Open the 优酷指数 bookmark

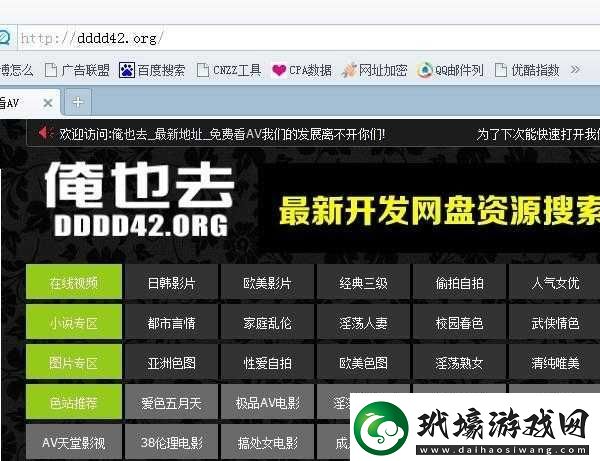point(527,70)
